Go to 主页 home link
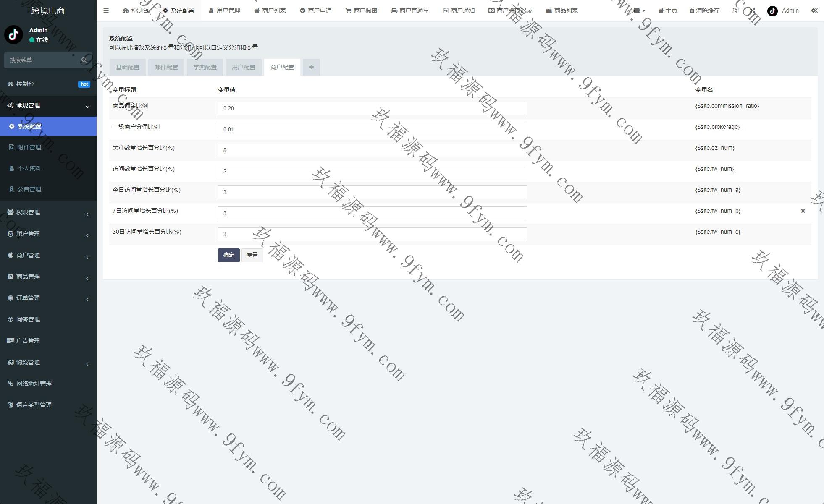Image resolution: width=824 pixels, height=504 pixels. (x=668, y=10)
